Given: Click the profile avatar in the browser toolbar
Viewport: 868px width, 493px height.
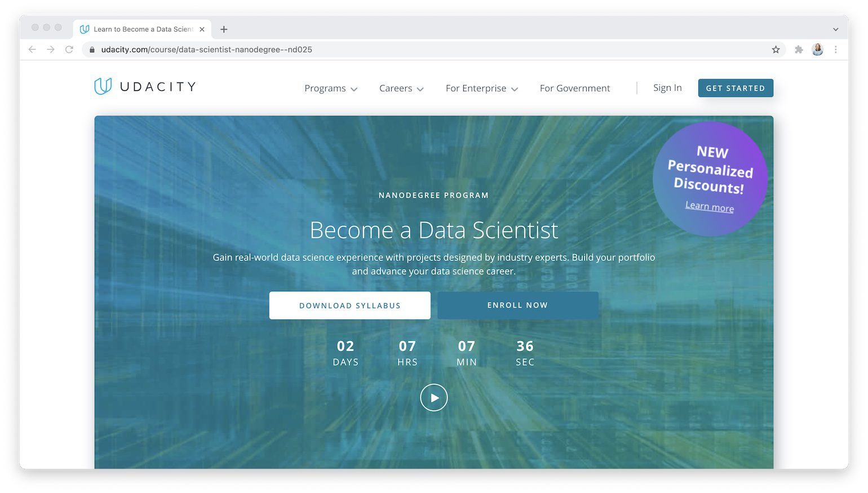Looking at the screenshot, I should 817,50.
